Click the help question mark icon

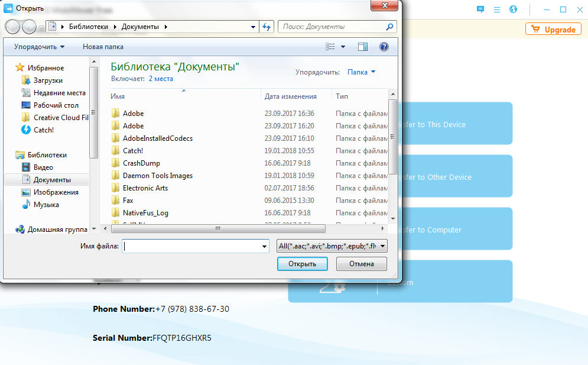click(384, 47)
